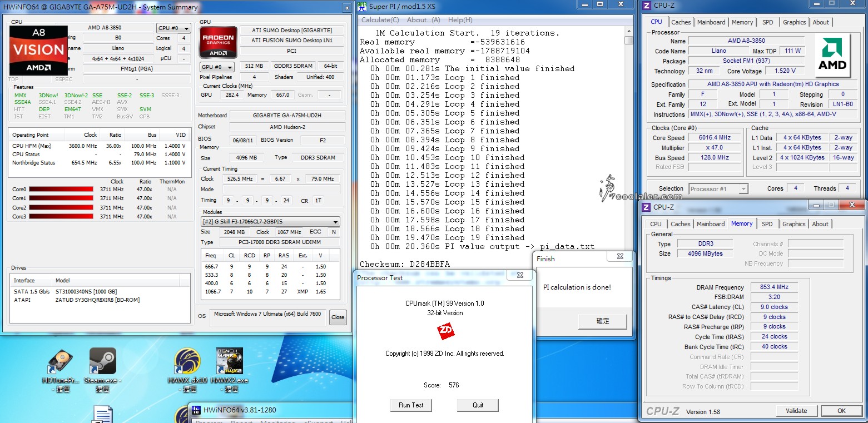This screenshot has height=423, width=868.
Task: Click Run Test in CPUmark 99
Action: point(411,405)
